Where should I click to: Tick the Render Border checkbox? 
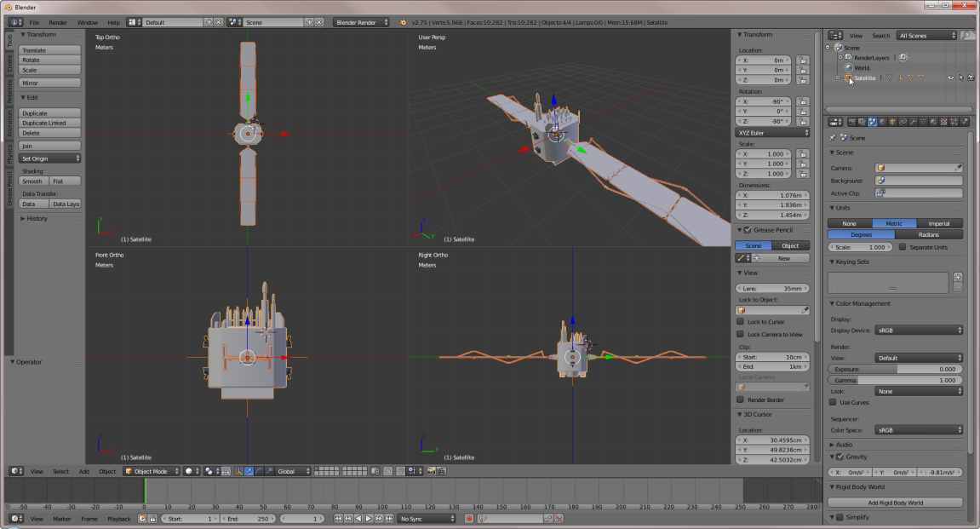tap(740, 400)
